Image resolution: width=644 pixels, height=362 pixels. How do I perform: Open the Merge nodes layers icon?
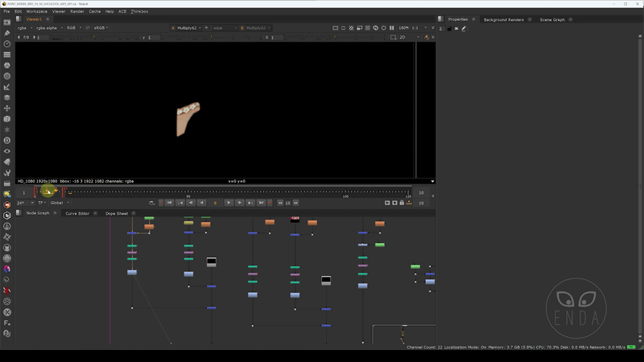pos(7,97)
